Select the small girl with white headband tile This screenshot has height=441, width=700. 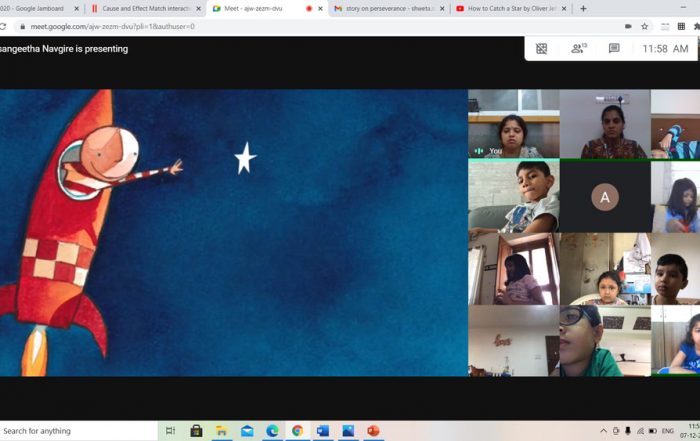[605, 269]
